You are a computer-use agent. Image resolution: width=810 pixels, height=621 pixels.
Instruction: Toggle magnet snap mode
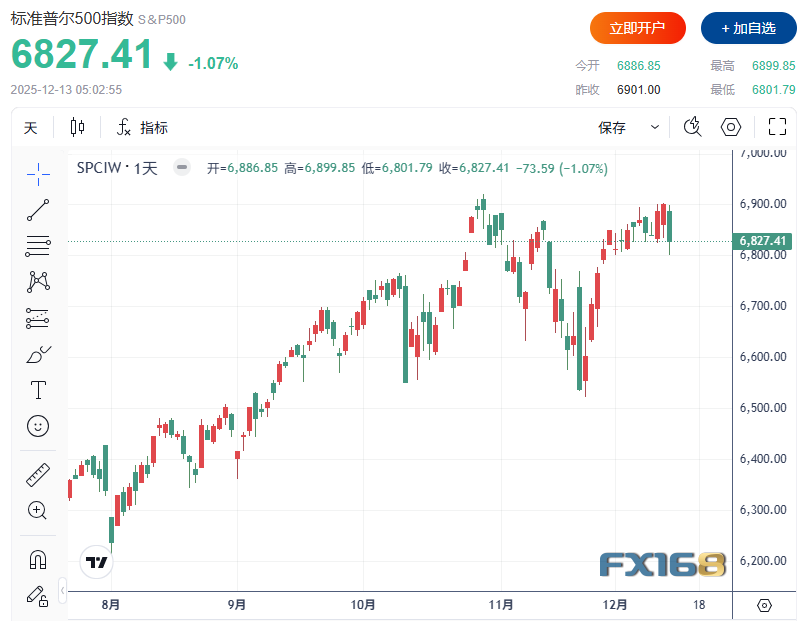[x=38, y=560]
